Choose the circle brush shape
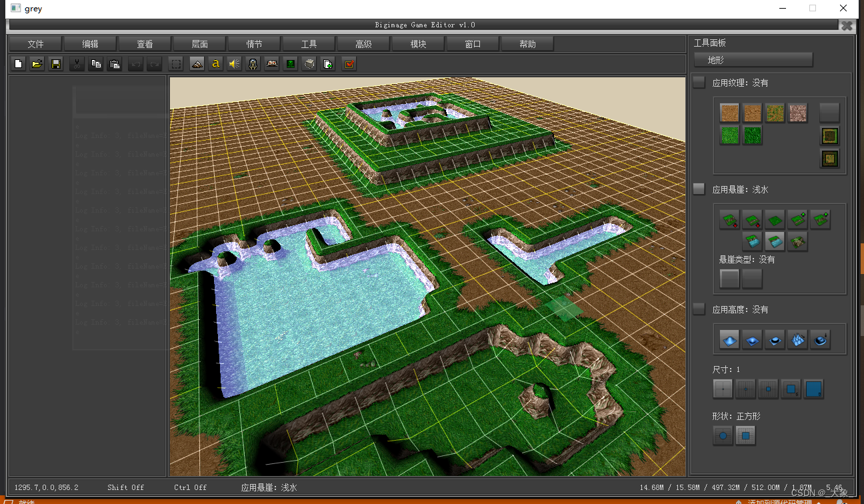The height and width of the screenshot is (504, 864). [723, 437]
